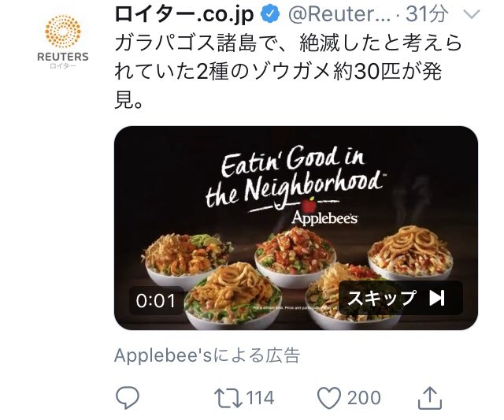504x420 pixels.
Task: Open the reply speech bubble icon
Action: tap(128, 398)
